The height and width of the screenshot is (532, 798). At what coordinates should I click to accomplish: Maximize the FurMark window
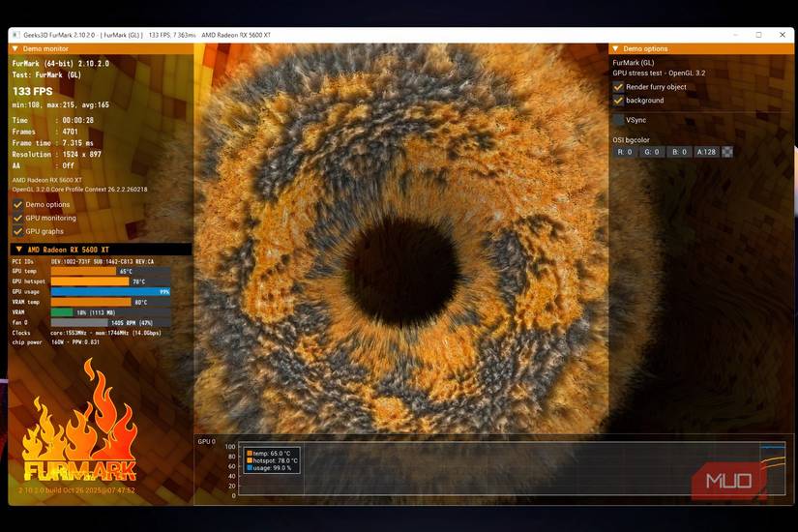click(x=758, y=35)
